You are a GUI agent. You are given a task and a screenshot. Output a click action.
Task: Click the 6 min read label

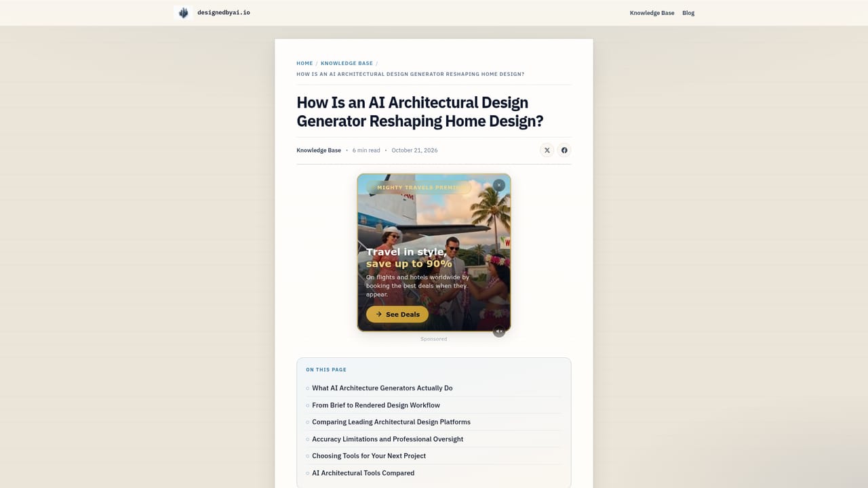click(366, 150)
